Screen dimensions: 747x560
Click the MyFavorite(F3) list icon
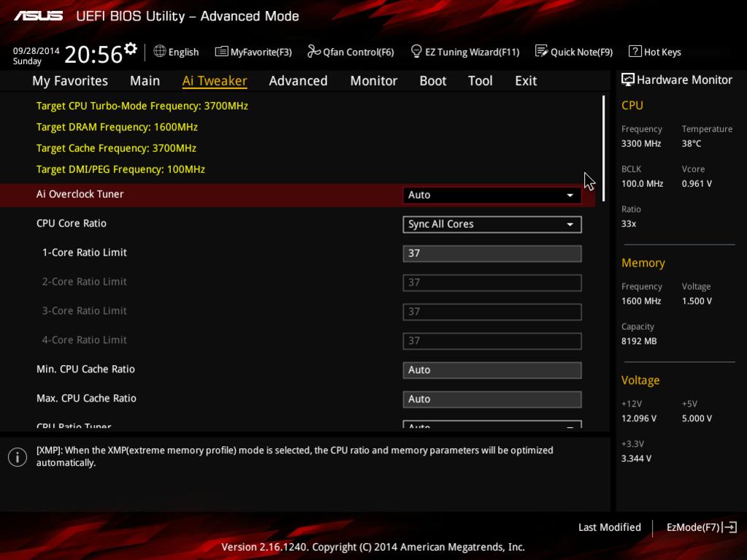click(221, 51)
